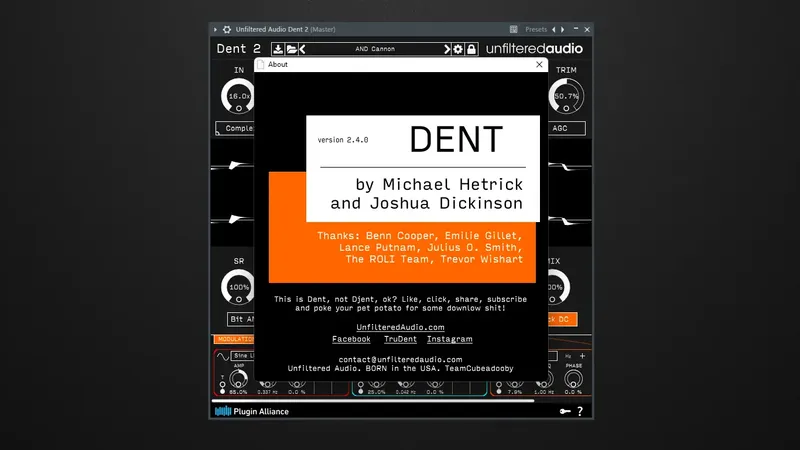Open the host Presets selector
The height and width of the screenshot is (450, 800).
point(536,30)
